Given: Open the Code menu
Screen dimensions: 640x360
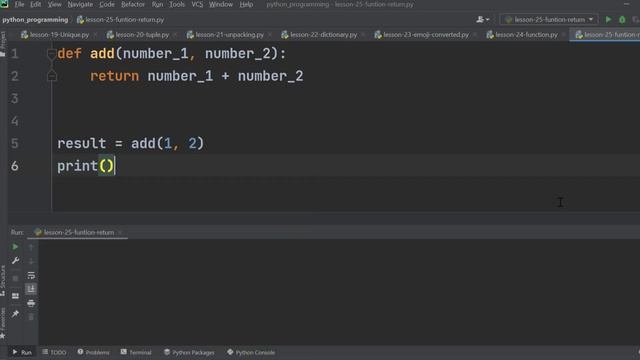Looking at the screenshot, I should [107, 4].
